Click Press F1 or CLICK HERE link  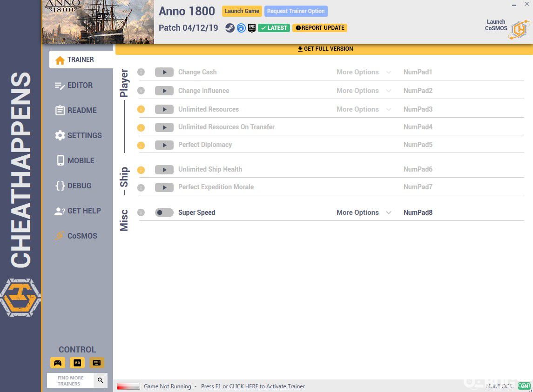(253, 386)
